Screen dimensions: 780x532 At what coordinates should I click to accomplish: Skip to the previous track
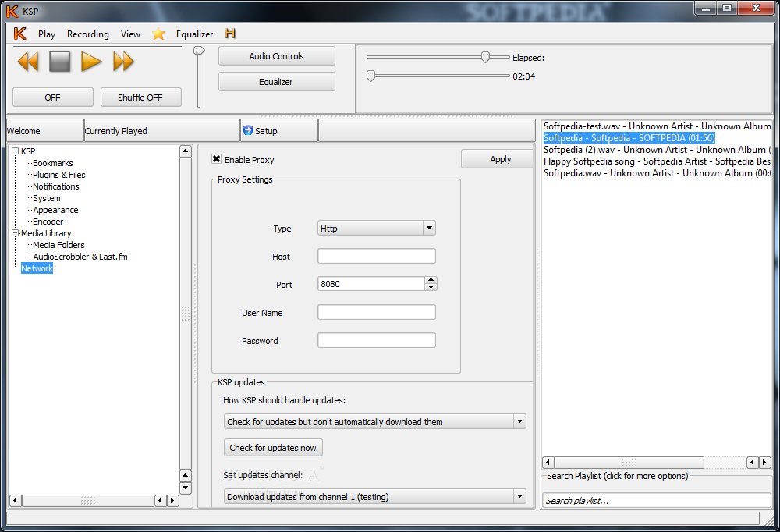pyautogui.click(x=28, y=62)
